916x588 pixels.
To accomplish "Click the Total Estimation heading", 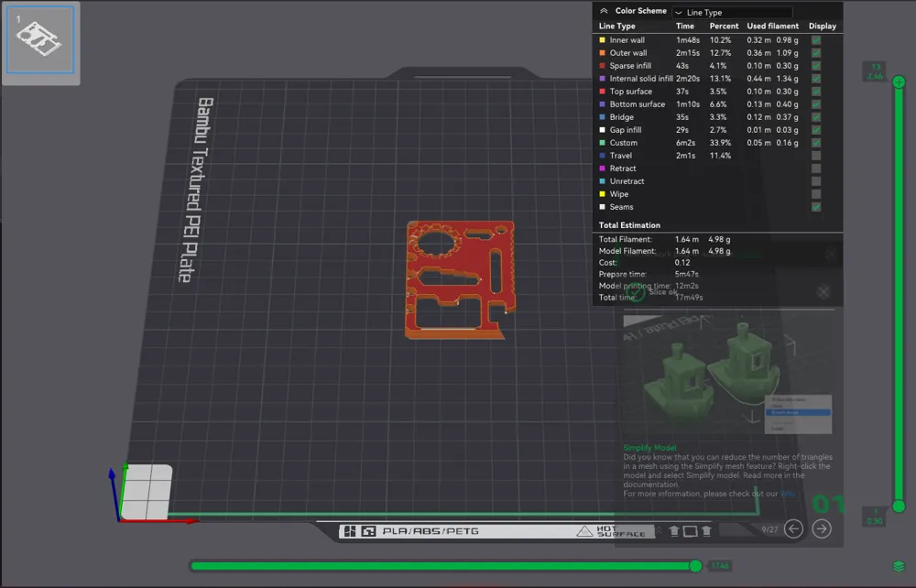I will [x=629, y=225].
